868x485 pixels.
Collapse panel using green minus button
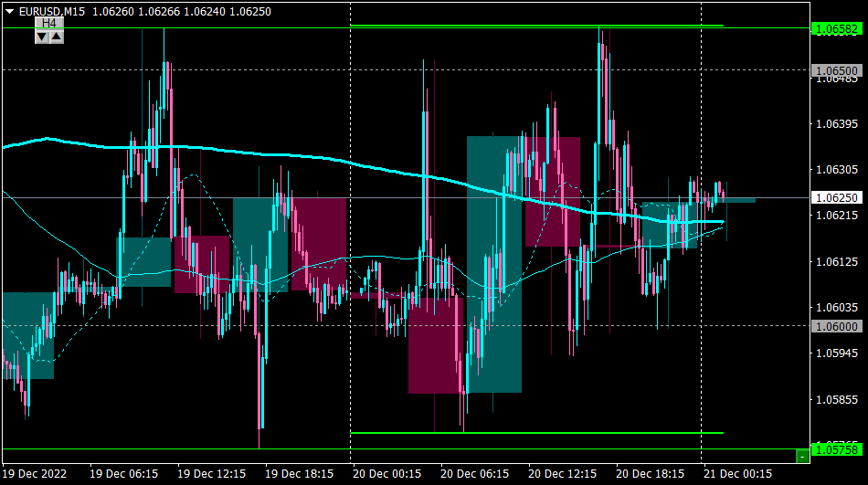(802, 456)
